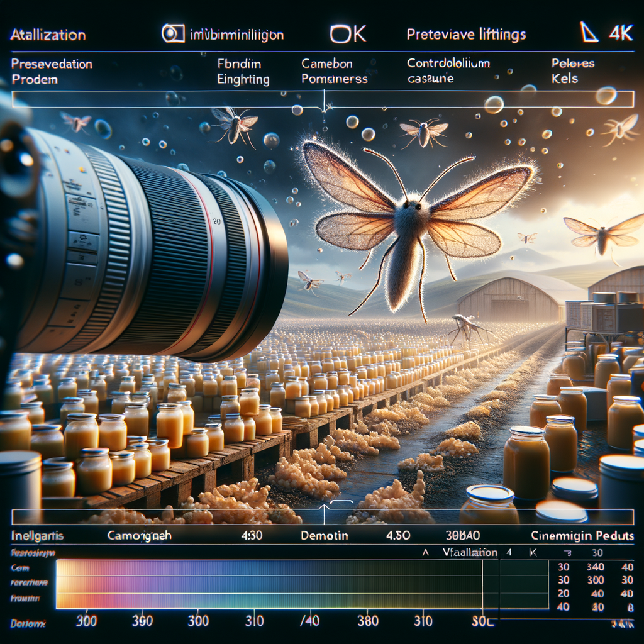Open the Presevedation Prodem option
Screen dimensions: 644x644
[52, 72]
